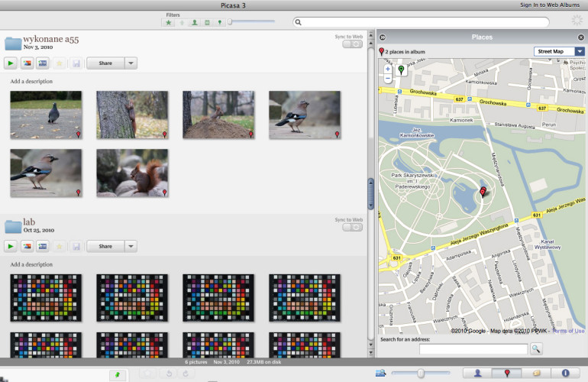
Task: Share the lab folder
Action: 105,246
